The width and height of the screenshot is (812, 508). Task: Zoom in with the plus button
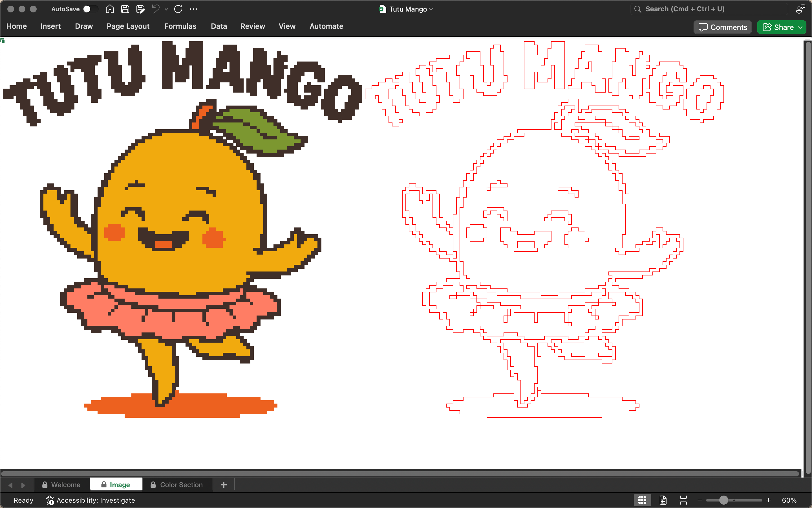(769, 500)
